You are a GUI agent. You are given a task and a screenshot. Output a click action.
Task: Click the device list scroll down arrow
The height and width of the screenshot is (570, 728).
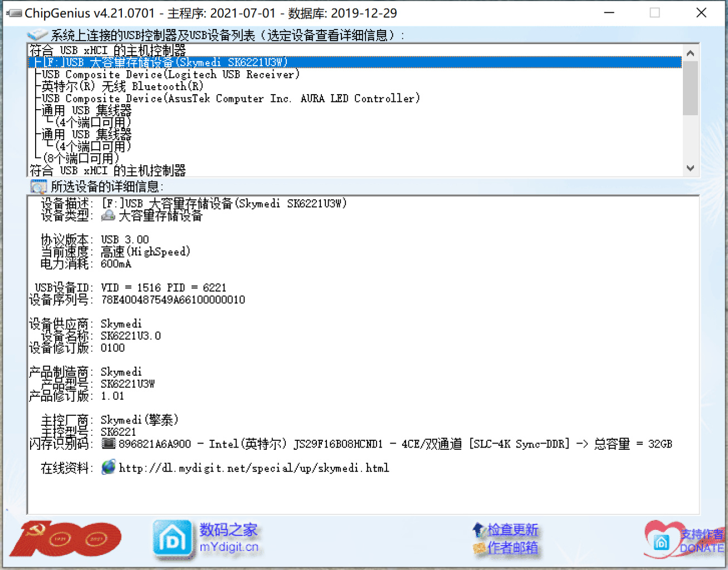[x=691, y=168]
